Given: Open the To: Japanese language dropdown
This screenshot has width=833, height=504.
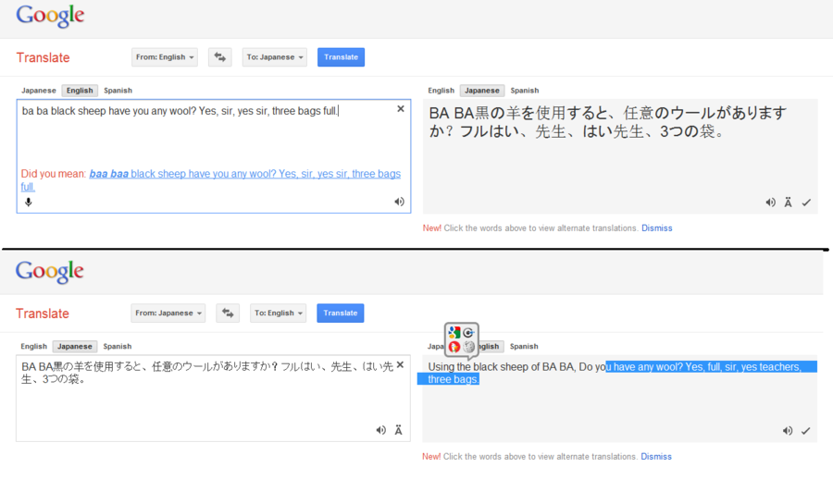Looking at the screenshot, I should click(x=275, y=57).
